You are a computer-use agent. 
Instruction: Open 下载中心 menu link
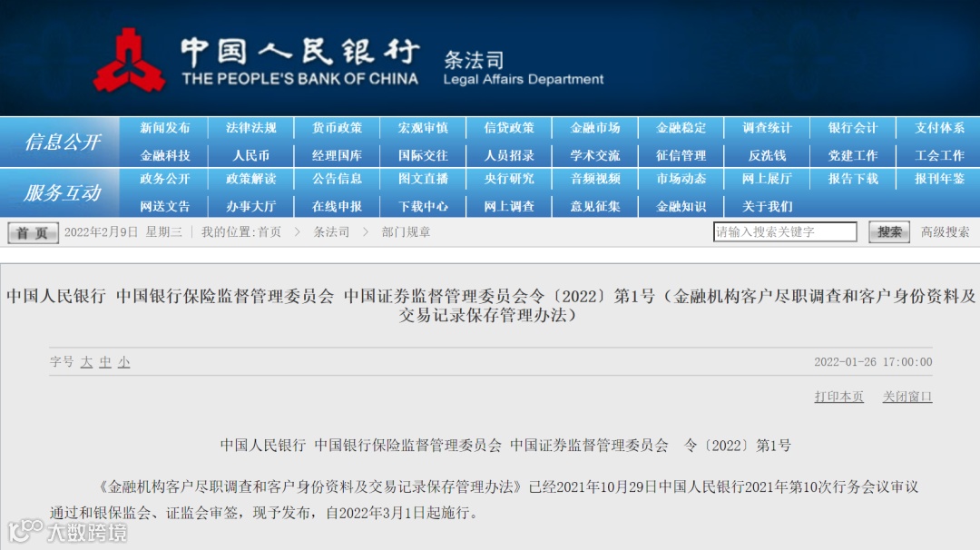423,206
